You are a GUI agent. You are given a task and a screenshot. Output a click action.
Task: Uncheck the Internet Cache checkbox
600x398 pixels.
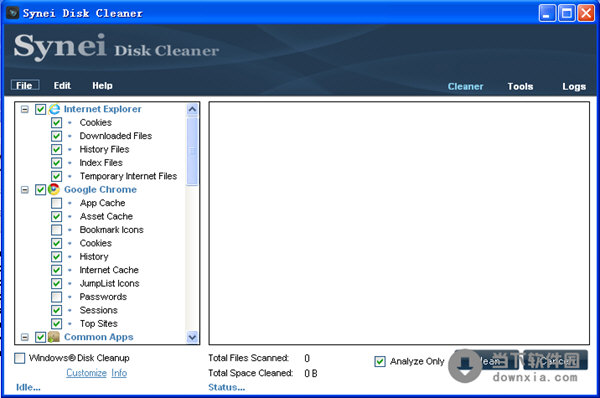point(57,270)
